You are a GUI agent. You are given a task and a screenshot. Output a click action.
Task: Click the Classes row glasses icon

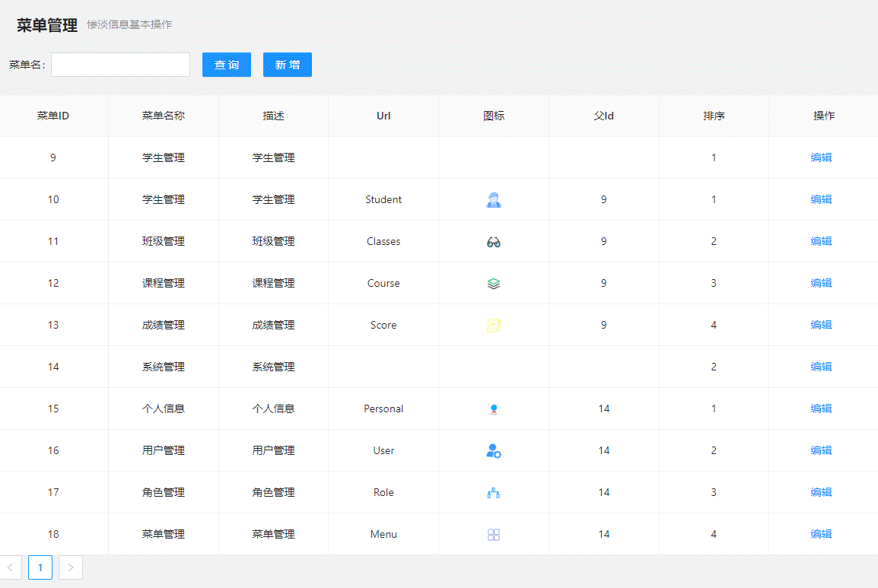pos(493,242)
